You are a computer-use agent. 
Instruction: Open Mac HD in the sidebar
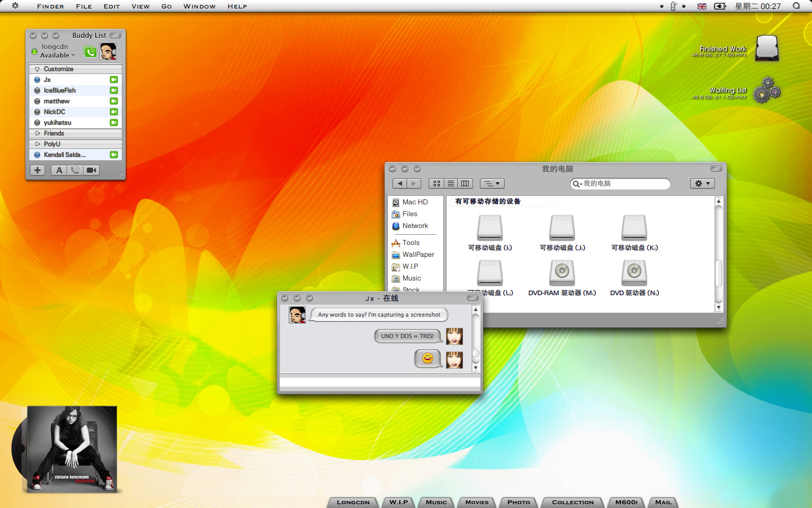pos(410,202)
